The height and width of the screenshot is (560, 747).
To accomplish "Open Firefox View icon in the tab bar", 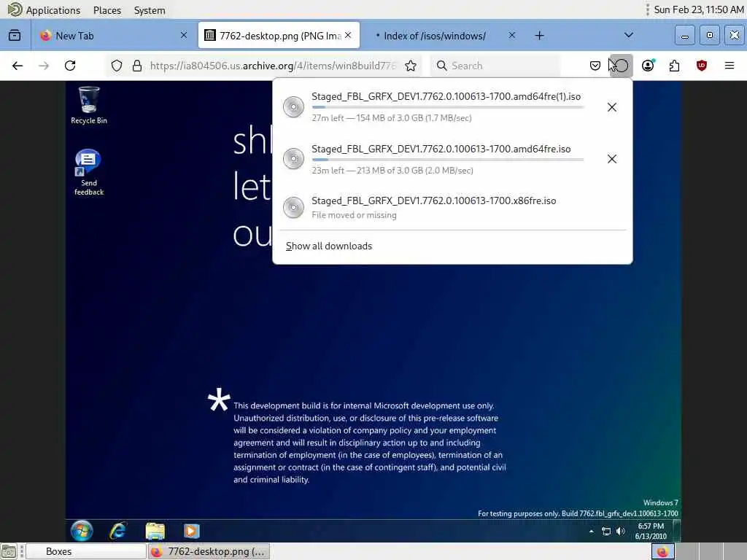I will click(15, 35).
